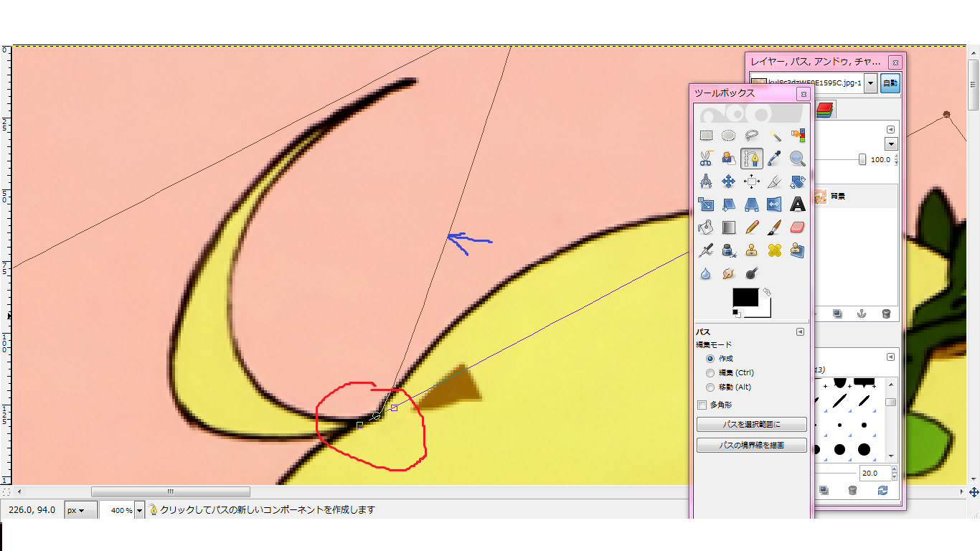
Task: Open the black foreground color picker
Action: point(745,298)
